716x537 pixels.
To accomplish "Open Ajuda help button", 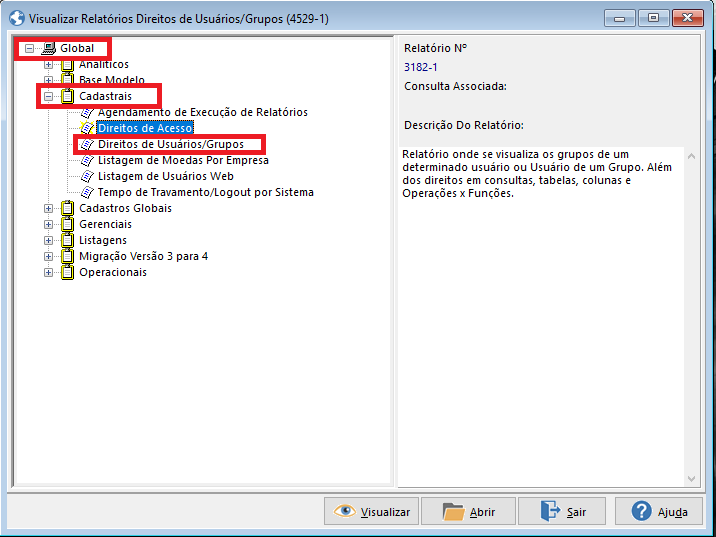I will point(658,511).
